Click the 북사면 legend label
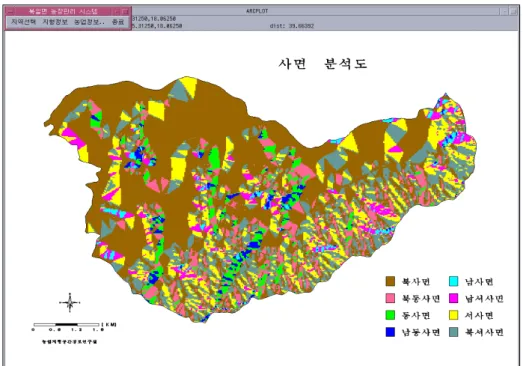 416,282
